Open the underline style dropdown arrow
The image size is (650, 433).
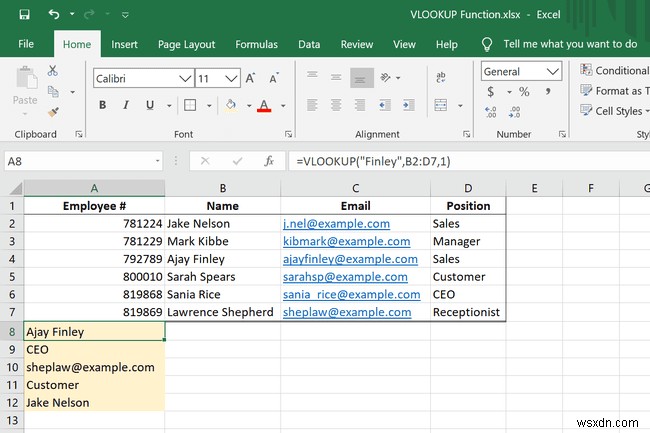169,106
